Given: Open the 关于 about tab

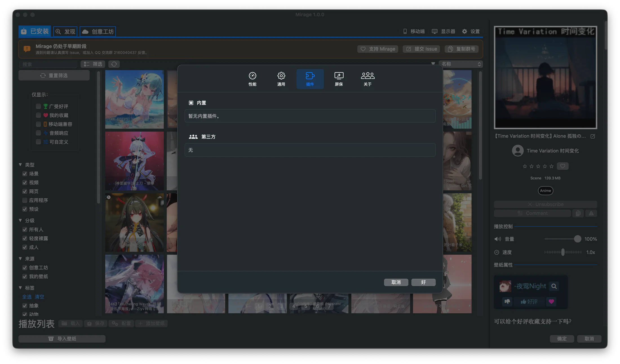Looking at the screenshot, I should coord(367,79).
